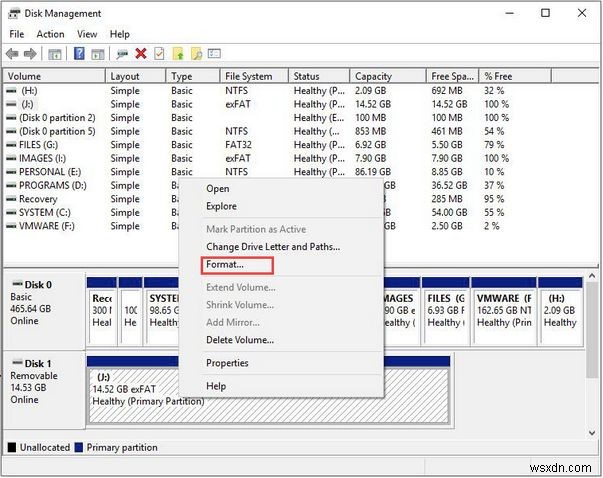
Task: Click the drive connection toolbar icon left of red X
Action: pos(122,54)
